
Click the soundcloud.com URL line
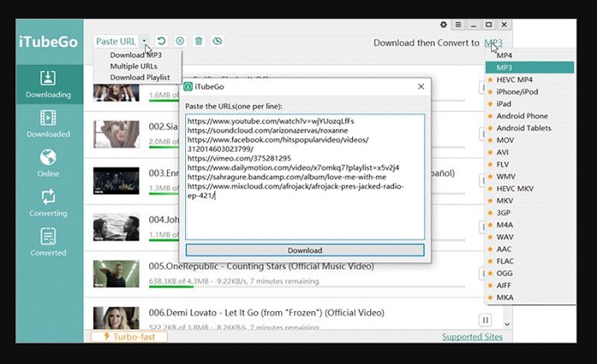[268, 130]
